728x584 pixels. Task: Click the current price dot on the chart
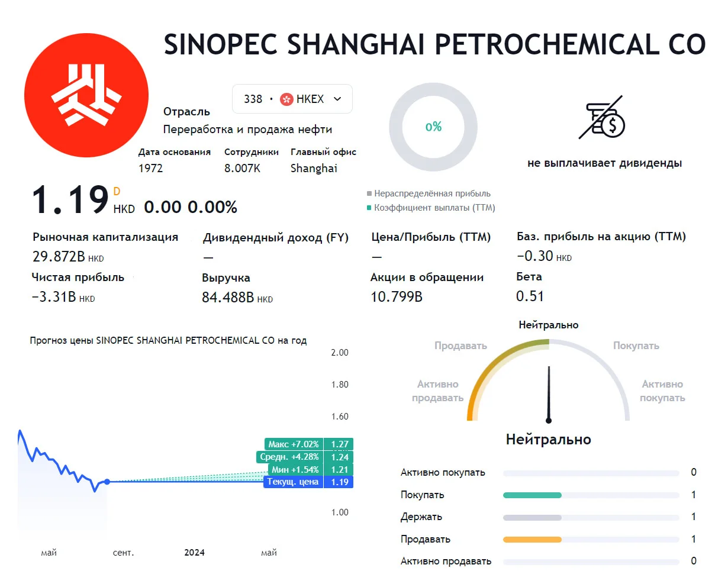point(107,482)
